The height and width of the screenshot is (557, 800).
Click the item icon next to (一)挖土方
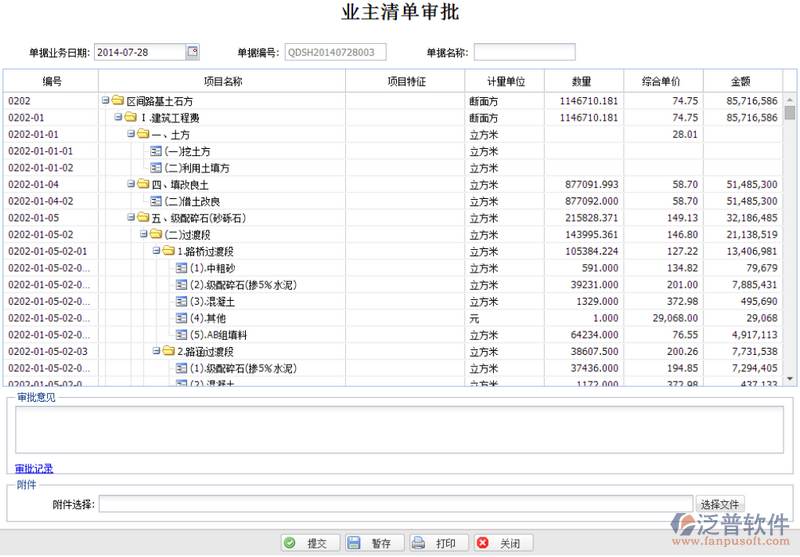156,151
